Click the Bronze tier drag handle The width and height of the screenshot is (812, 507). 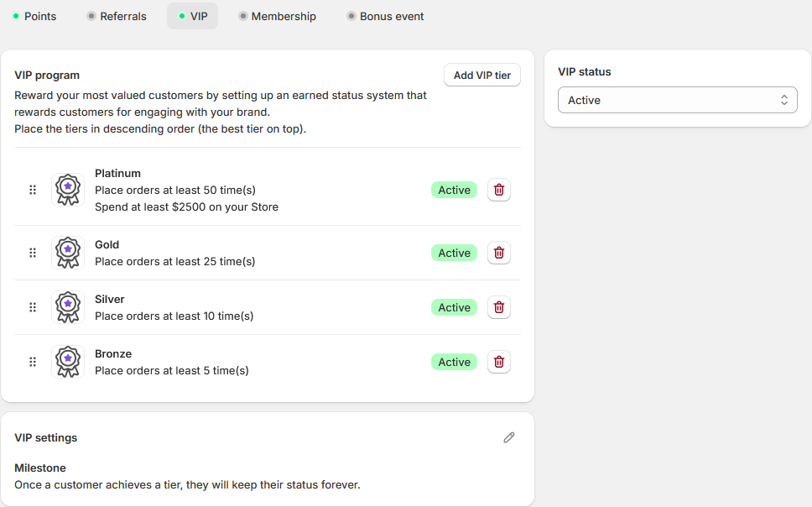coord(33,362)
